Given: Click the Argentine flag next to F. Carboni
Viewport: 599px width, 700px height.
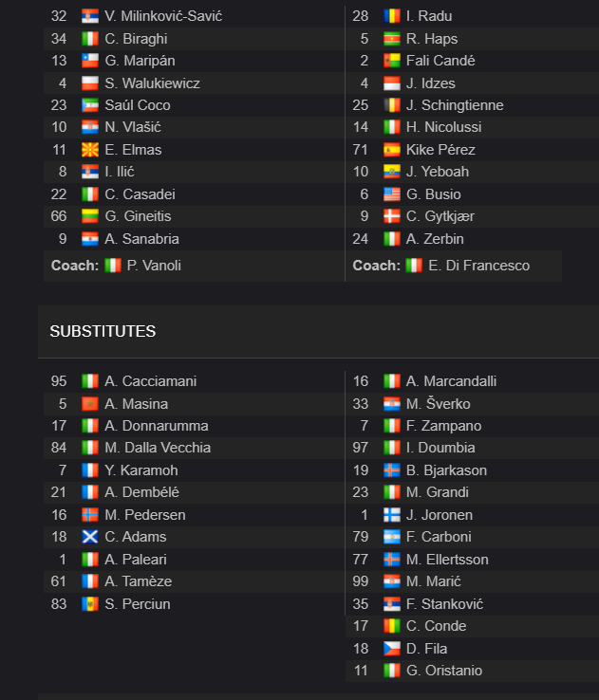Looking at the screenshot, I should point(392,537).
